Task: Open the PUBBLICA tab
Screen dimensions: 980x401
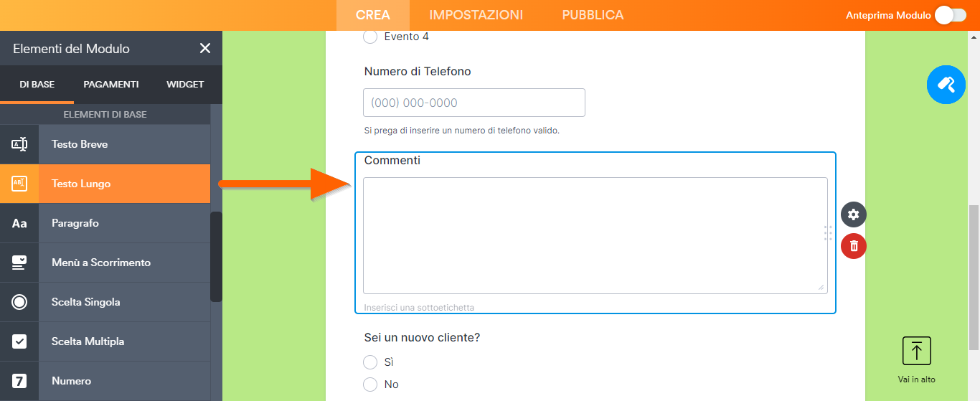Action: pos(593,15)
